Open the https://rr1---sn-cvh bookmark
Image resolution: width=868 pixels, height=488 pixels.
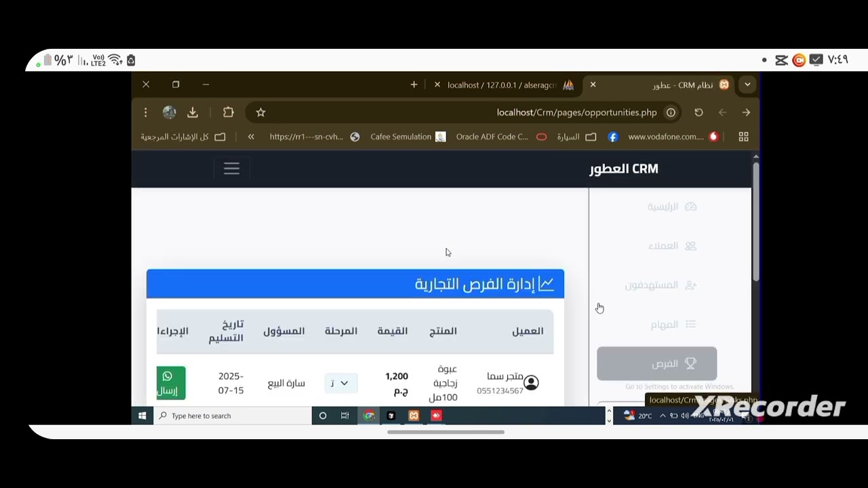(x=314, y=137)
